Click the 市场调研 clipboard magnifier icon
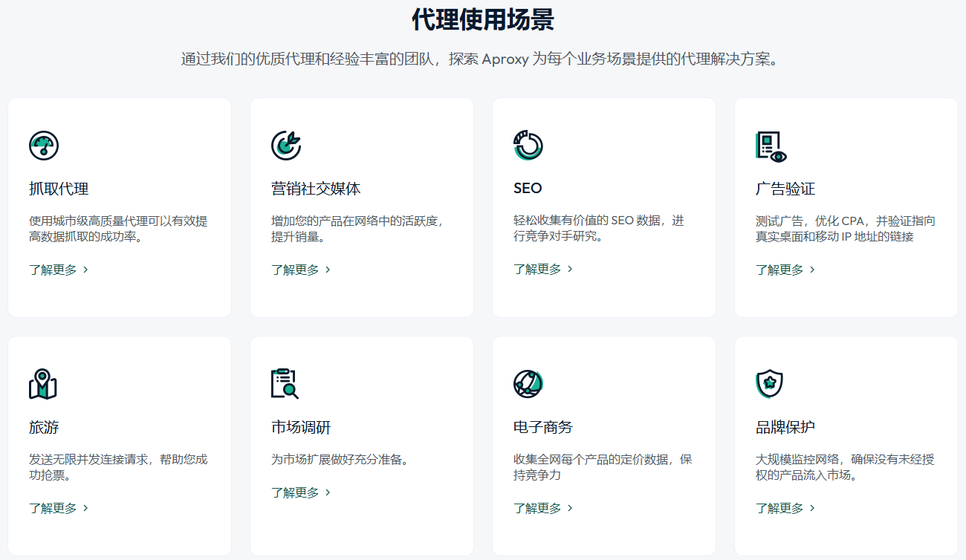This screenshot has height=560, width=966. pos(285,384)
